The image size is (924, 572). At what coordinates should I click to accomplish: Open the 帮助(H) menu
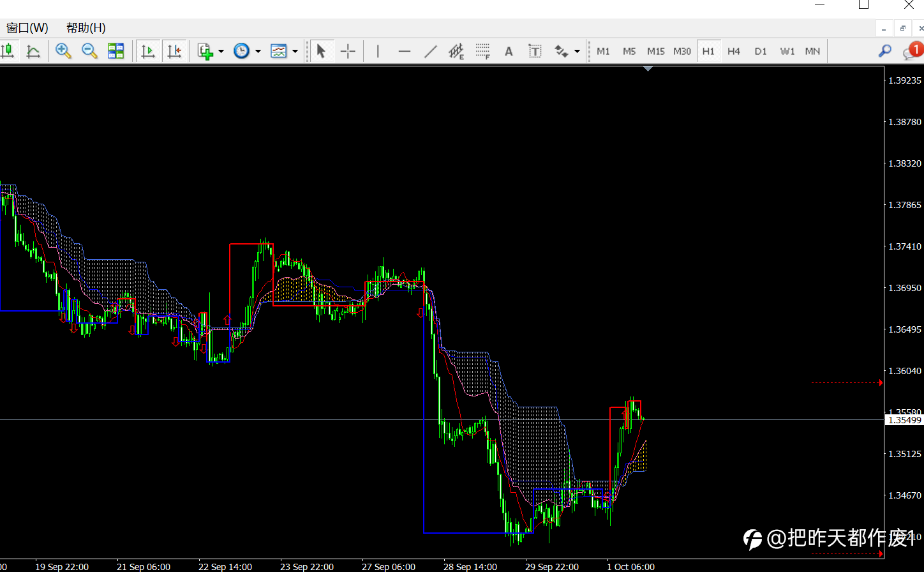[x=86, y=28]
